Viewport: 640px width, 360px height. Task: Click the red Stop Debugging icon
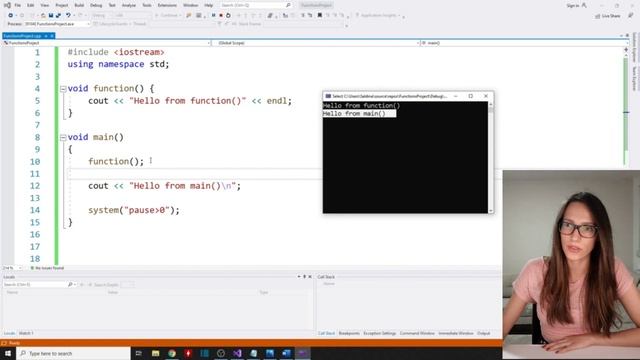point(221,16)
